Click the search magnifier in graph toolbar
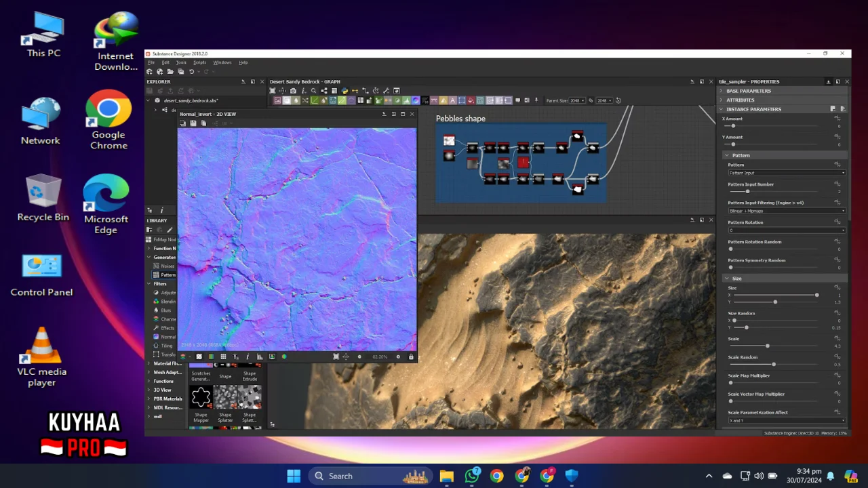Viewport: 868px width, 488px height. (313, 90)
